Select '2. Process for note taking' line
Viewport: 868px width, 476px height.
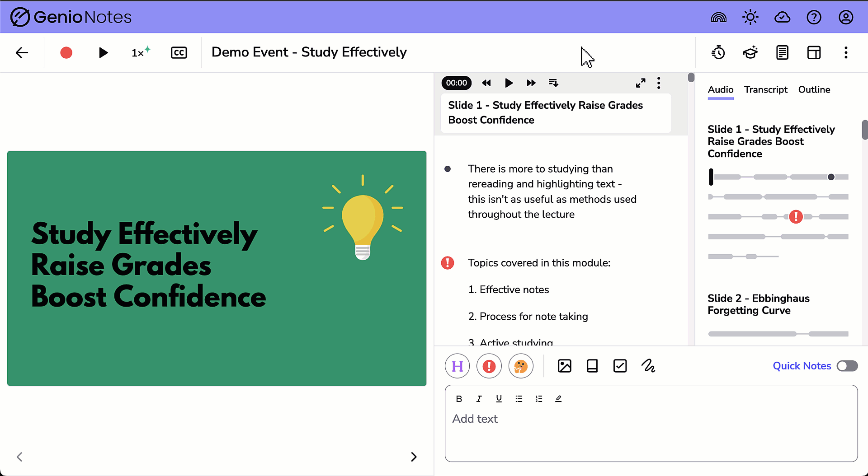[528, 317]
